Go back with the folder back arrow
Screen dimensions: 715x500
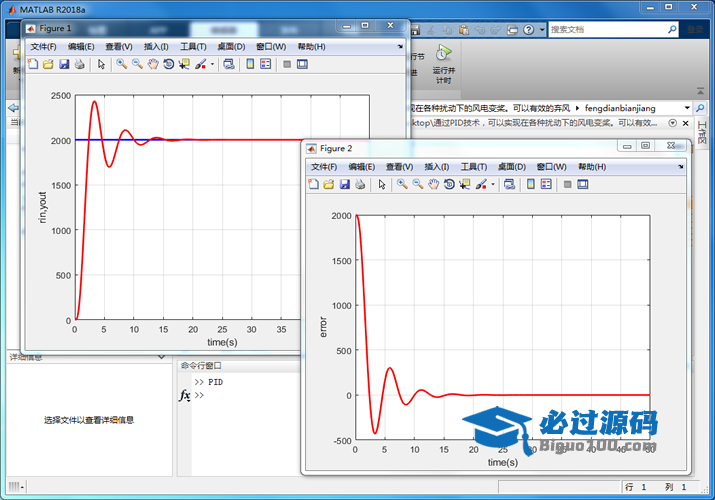[13, 108]
